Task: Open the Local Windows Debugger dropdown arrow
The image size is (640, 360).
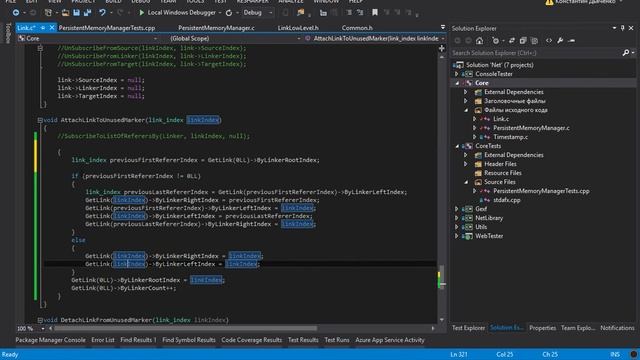Action: click(x=220, y=13)
